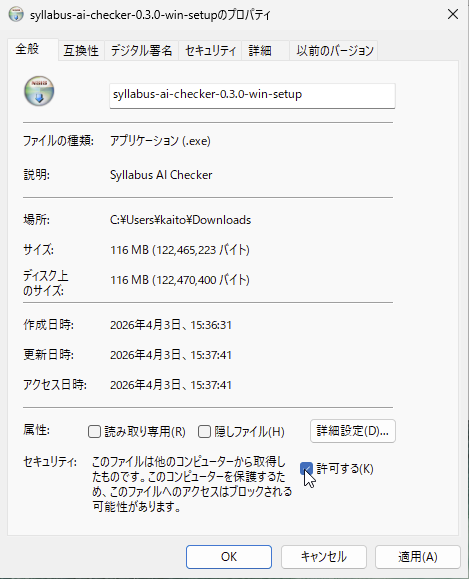Apply changes with 適用(A) button
This screenshot has width=469, height=579.
418,557
